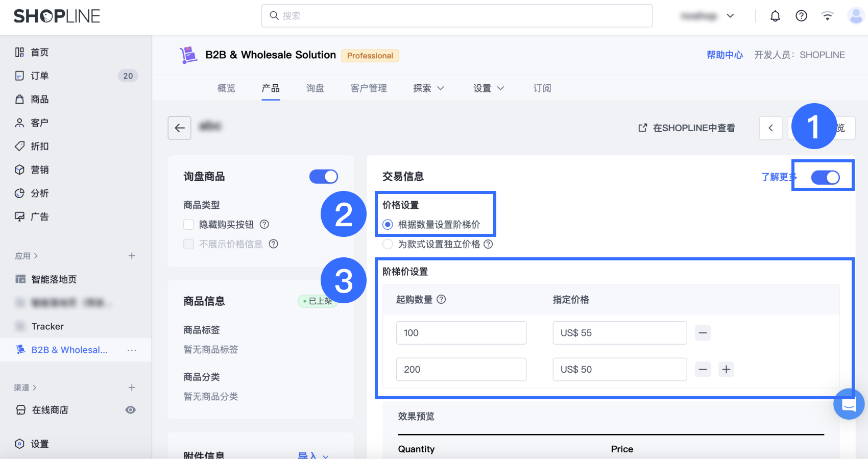Open more options for B2B & Wholesale
The image size is (868, 459).
click(132, 350)
